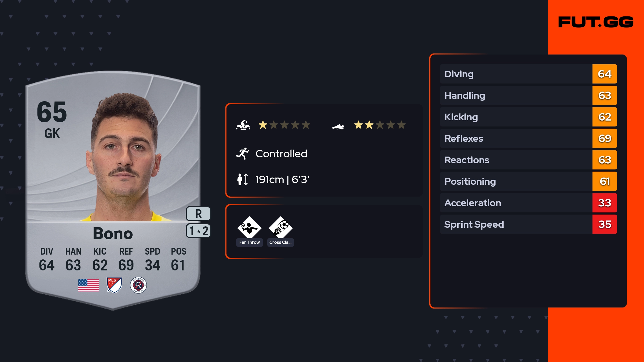Select the Reflexes stat row
This screenshot has height=362, width=644.
528,138
